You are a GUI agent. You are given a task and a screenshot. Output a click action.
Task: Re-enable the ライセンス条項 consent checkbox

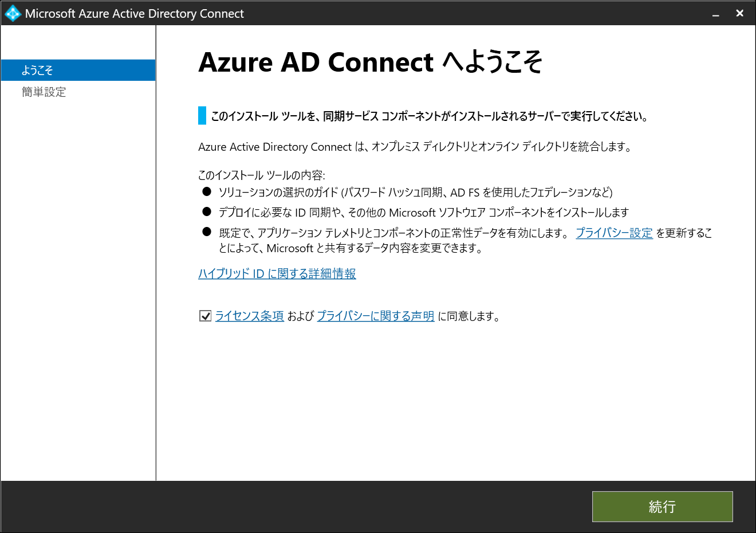[205, 315]
